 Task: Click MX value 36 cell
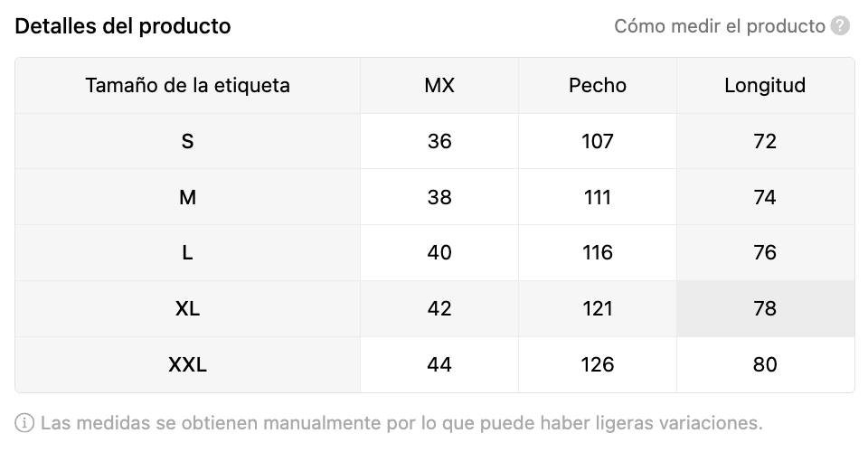point(439,142)
